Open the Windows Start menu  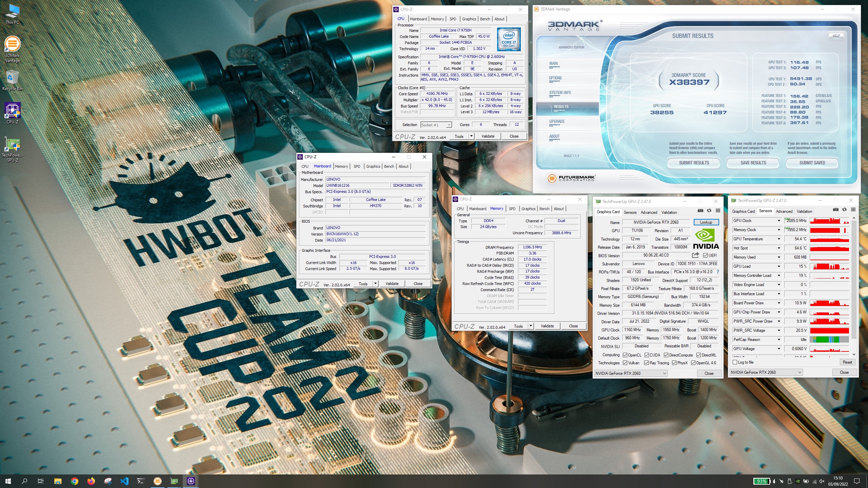[8, 481]
